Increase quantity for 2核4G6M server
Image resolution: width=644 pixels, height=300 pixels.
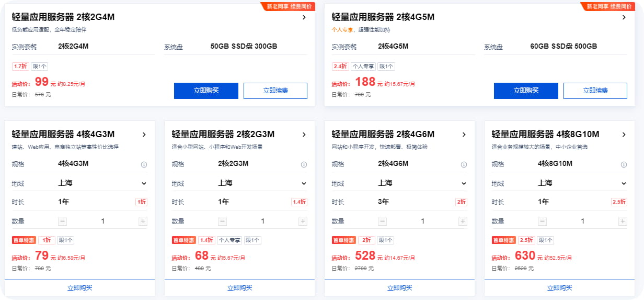point(463,221)
